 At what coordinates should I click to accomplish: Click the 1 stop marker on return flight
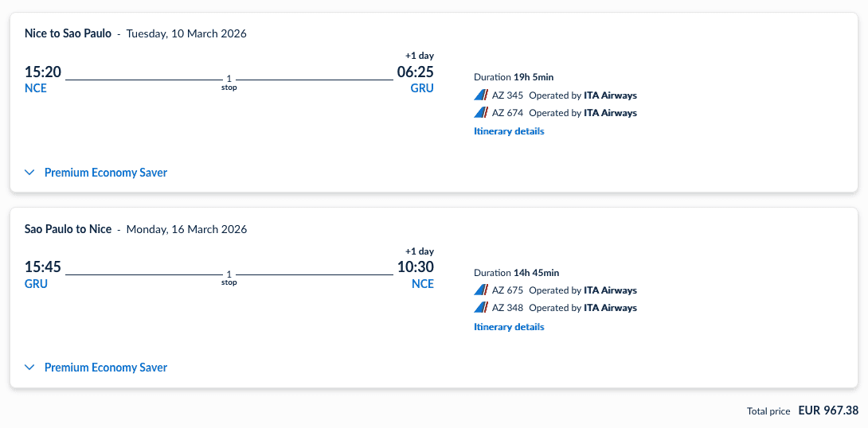pyautogui.click(x=229, y=277)
